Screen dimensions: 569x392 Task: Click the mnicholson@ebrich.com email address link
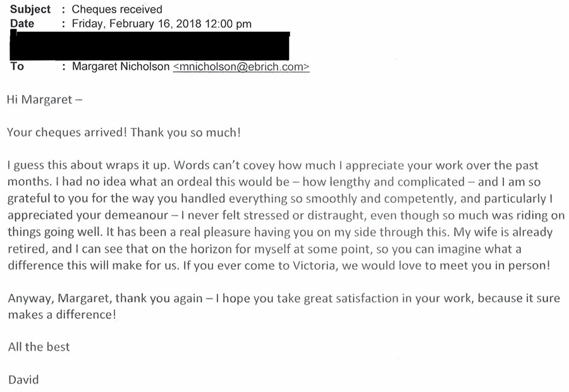coord(241,66)
